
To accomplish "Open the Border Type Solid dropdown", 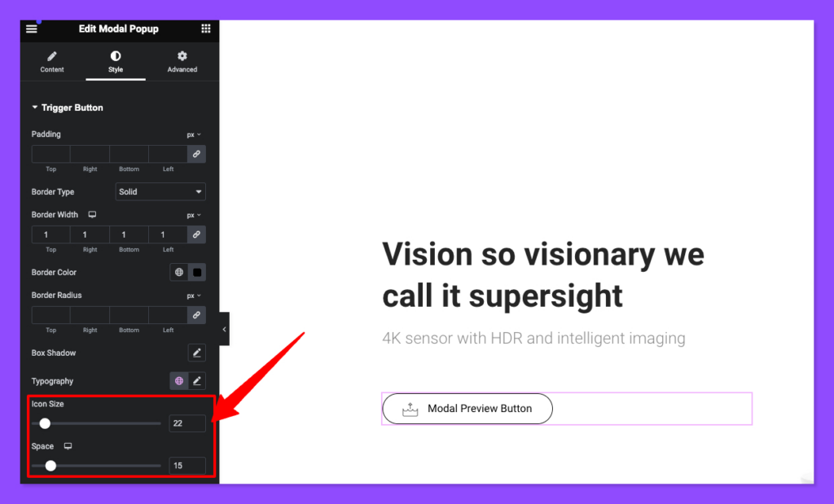I will coord(160,191).
